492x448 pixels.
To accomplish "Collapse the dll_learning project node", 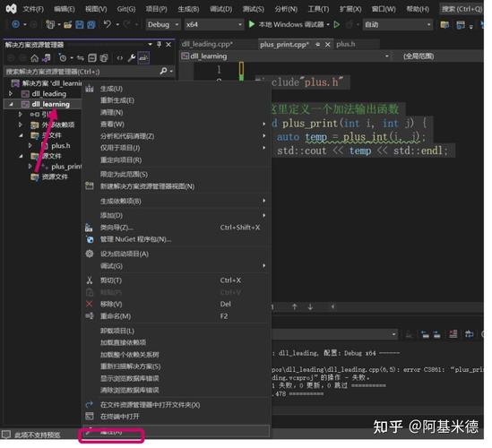I will tap(11, 104).
